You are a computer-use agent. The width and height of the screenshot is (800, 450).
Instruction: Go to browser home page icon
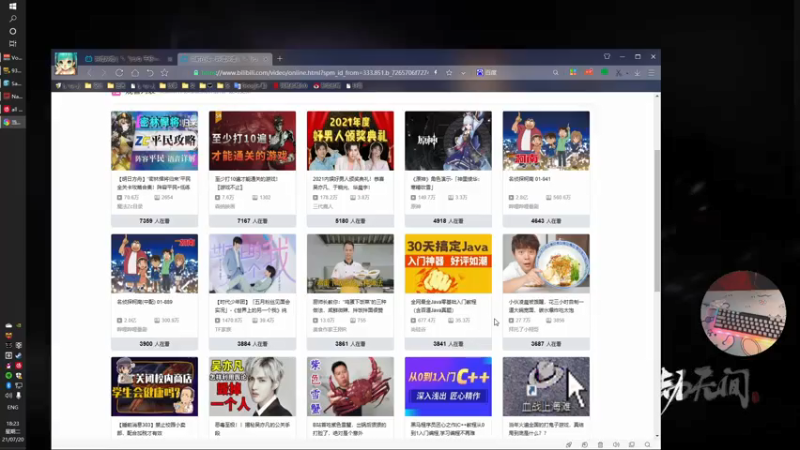135,73
